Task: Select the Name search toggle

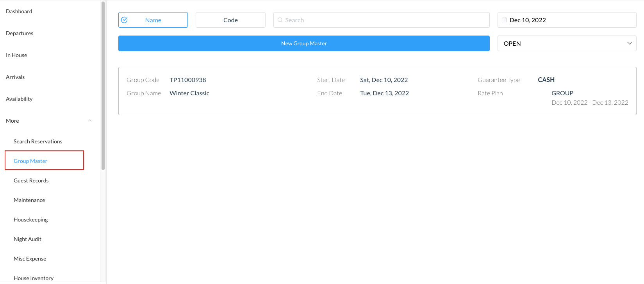Action: [x=153, y=20]
